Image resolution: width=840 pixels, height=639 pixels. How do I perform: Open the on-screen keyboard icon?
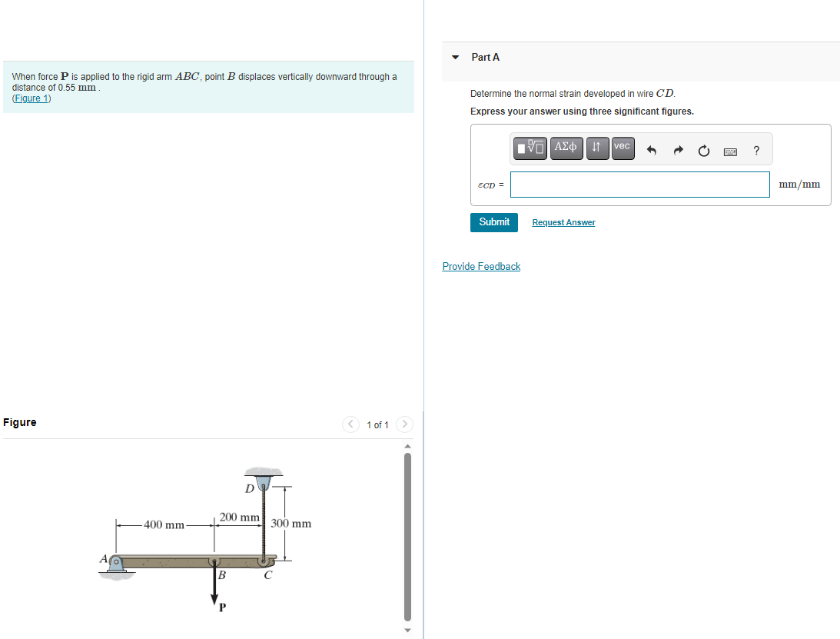[729, 151]
